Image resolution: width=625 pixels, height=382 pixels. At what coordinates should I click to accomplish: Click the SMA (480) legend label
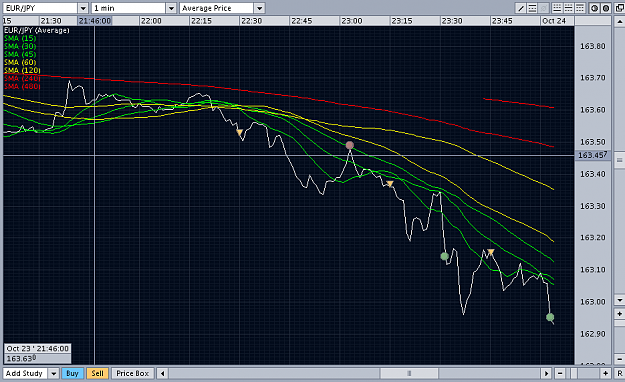coord(22,86)
